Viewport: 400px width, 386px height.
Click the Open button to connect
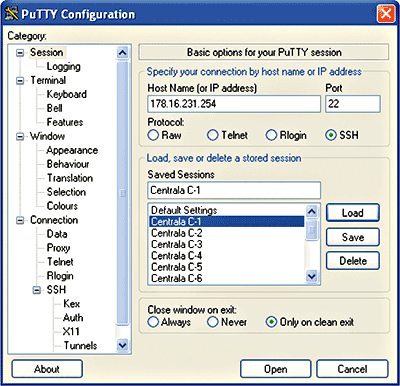pyautogui.click(x=276, y=369)
